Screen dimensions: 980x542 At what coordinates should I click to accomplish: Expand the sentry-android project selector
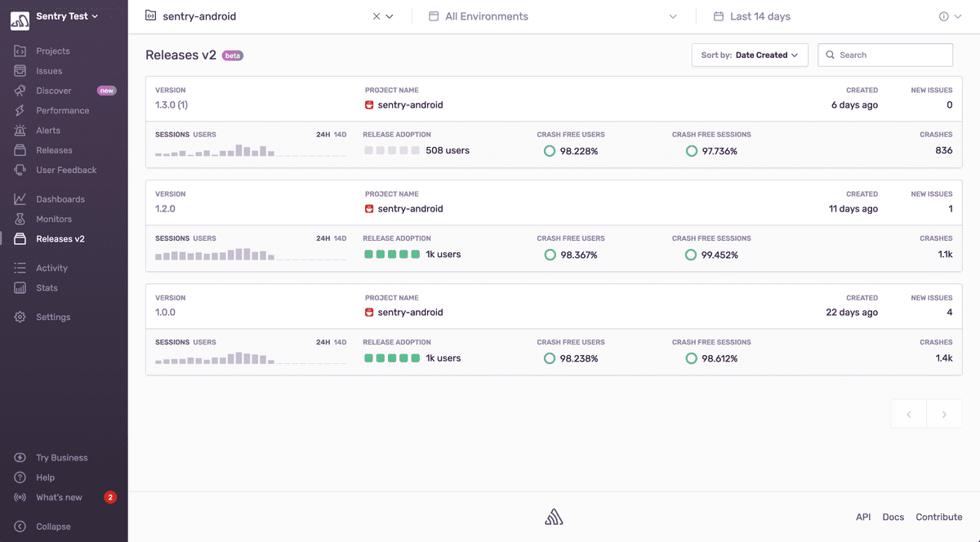pyautogui.click(x=390, y=16)
